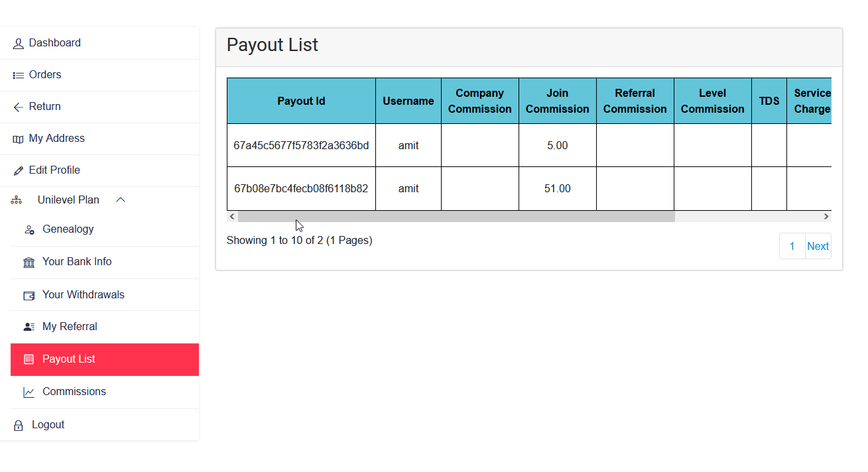Click the Unilevel Plan network icon
This screenshot has width=868, height=472.
click(x=16, y=199)
